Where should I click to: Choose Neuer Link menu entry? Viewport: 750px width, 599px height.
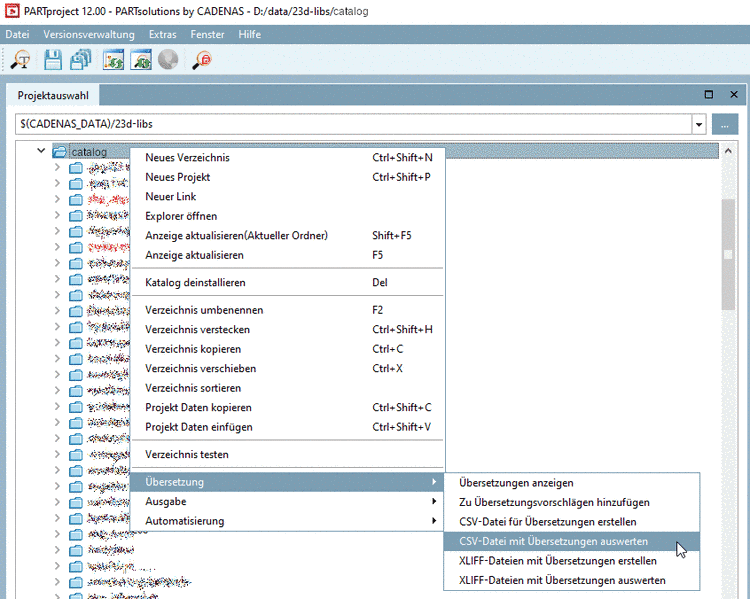(x=287, y=197)
